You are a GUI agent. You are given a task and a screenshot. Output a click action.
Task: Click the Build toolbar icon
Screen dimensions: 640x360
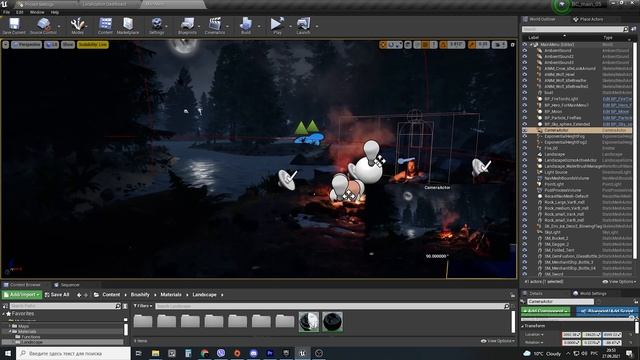click(x=246, y=25)
